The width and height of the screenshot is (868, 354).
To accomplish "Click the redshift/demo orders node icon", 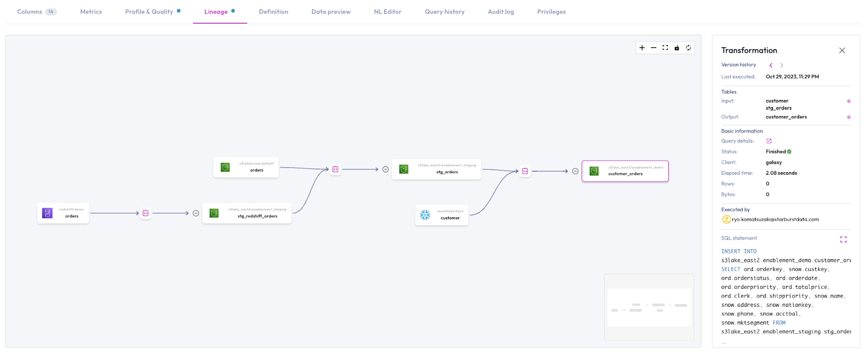I will pos(48,213).
